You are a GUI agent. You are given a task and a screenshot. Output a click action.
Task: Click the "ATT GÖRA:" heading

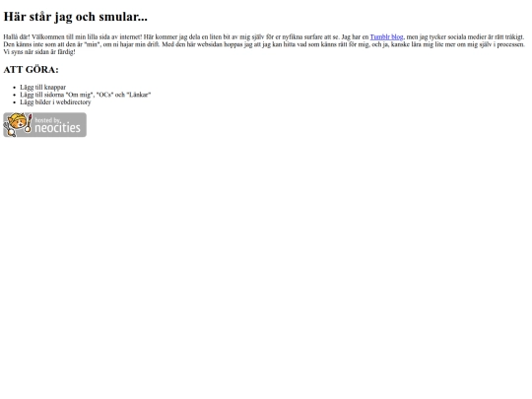[31, 70]
